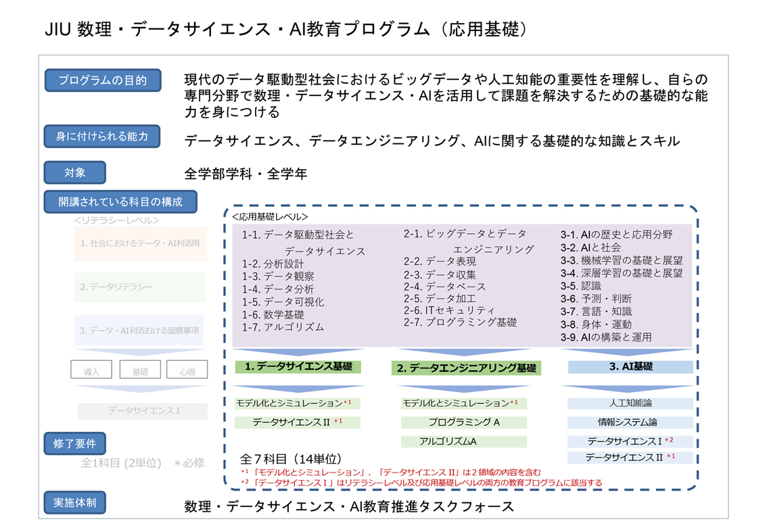The image size is (769, 532).
Task: Click the 3. AI基礎 blue heading
Action: coord(630,367)
